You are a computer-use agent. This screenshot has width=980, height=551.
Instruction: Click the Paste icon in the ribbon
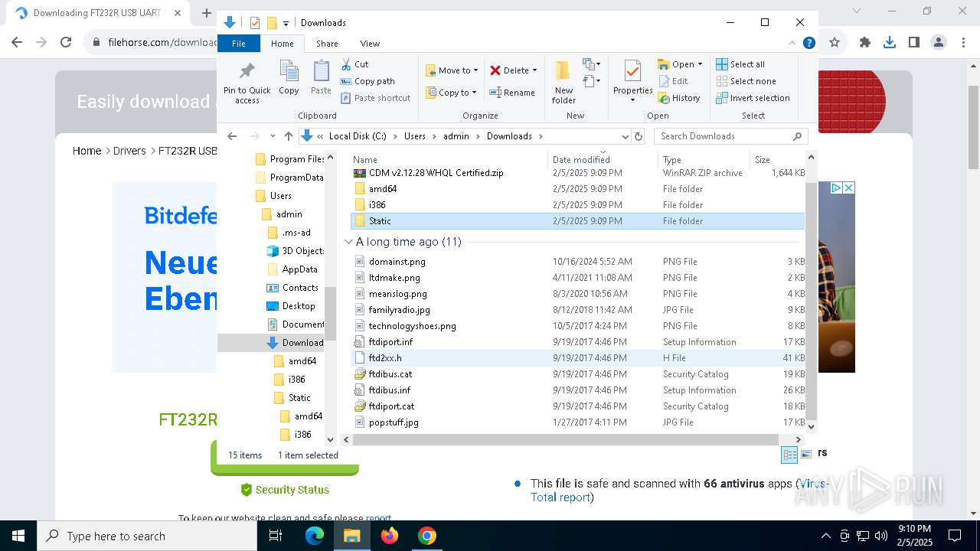(321, 77)
